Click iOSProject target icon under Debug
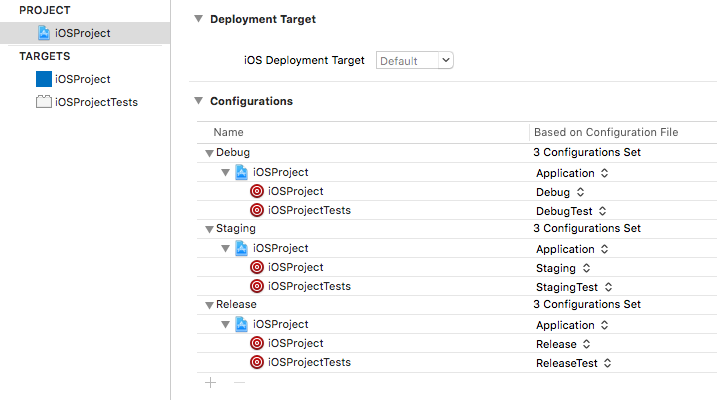 coord(257,191)
